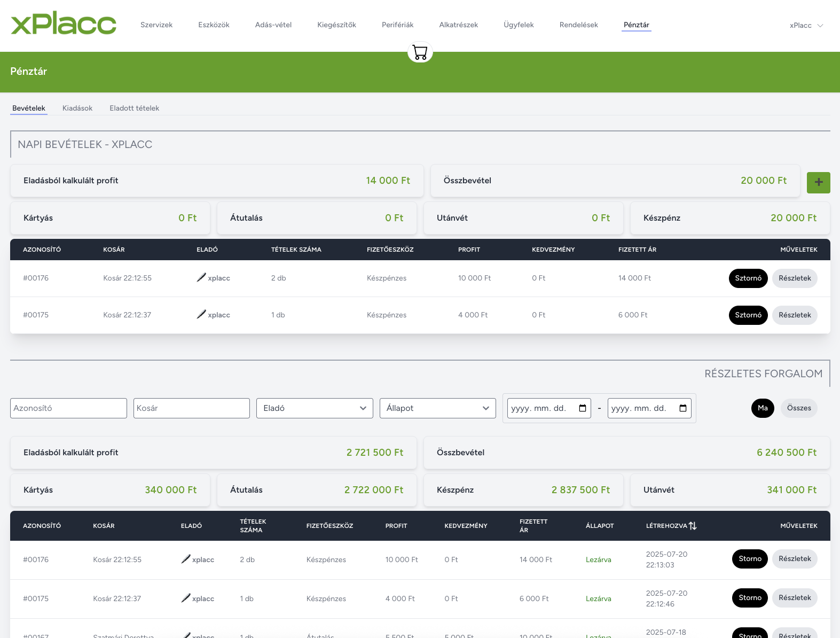Screen dimensions: 840x638
Task: Click Kosár 22:12:55 in daily table
Action: point(128,278)
